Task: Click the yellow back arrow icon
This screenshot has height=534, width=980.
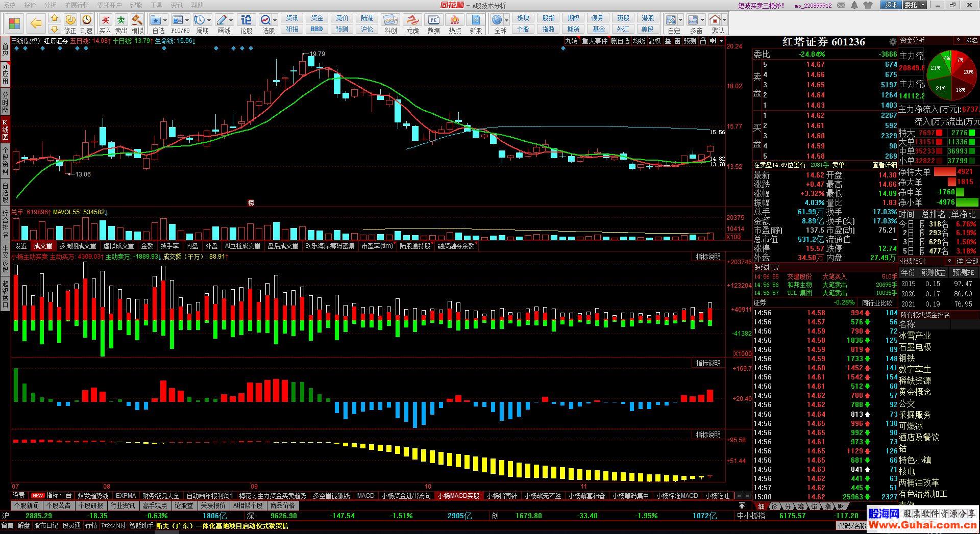Action: [x=36, y=23]
